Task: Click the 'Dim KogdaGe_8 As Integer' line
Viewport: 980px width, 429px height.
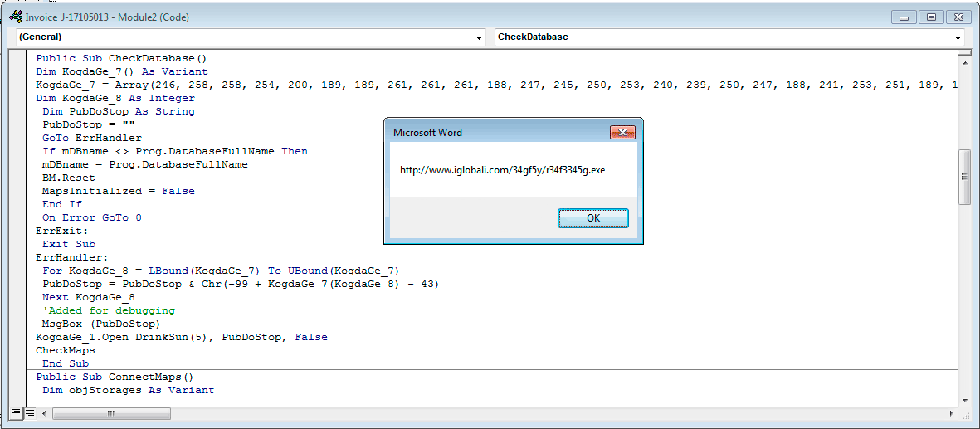Action: coord(115,98)
